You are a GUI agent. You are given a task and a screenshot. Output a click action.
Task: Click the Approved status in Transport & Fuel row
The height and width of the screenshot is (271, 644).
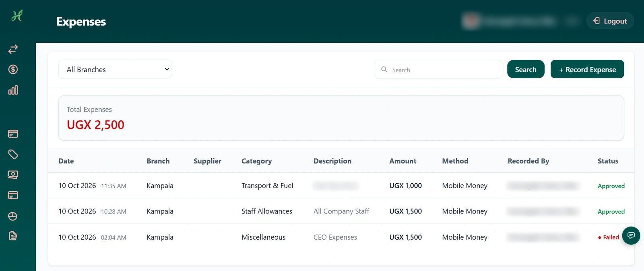click(611, 186)
